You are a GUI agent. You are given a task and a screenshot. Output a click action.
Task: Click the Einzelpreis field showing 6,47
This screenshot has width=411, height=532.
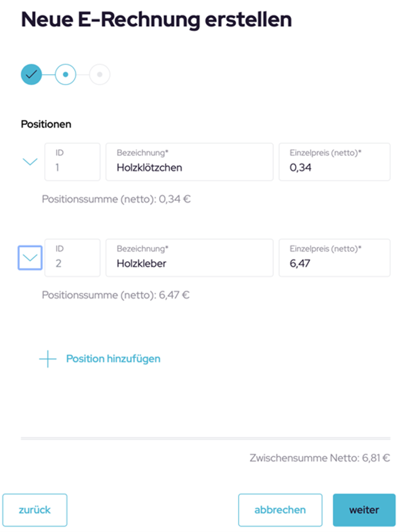(x=334, y=257)
